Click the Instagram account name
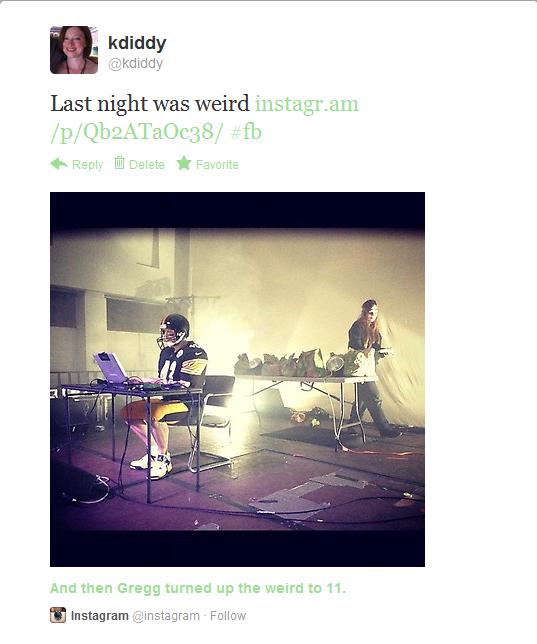Image resolution: width=537 pixels, height=644 pixels. click(99, 616)
